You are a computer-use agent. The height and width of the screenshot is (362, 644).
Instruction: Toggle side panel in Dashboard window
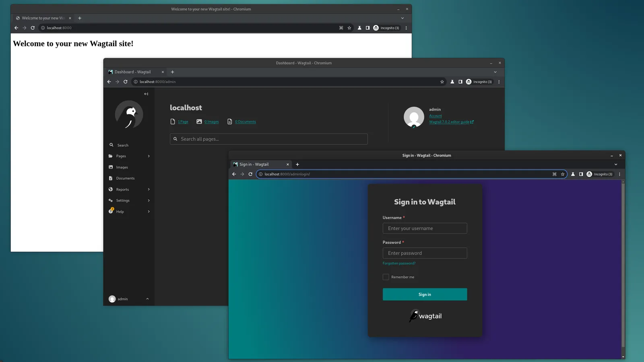460,82
